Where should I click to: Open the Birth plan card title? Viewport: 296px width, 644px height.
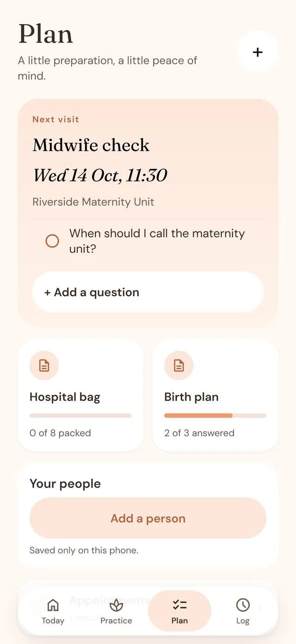click(x=191, y=397)
